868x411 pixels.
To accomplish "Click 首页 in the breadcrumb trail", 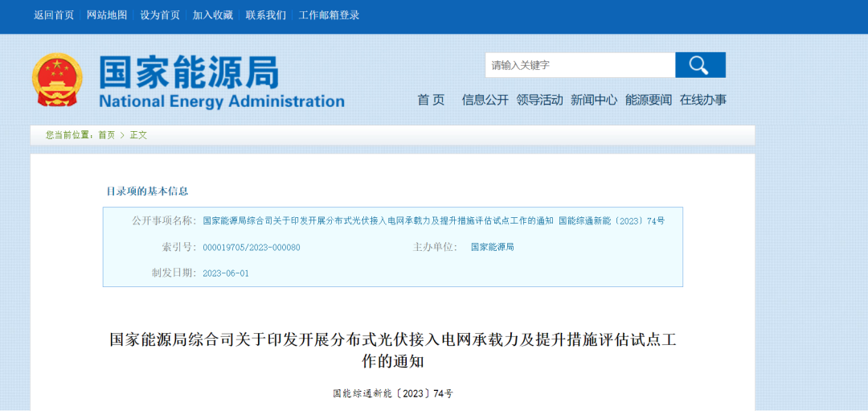I will [x=106, y=135].
